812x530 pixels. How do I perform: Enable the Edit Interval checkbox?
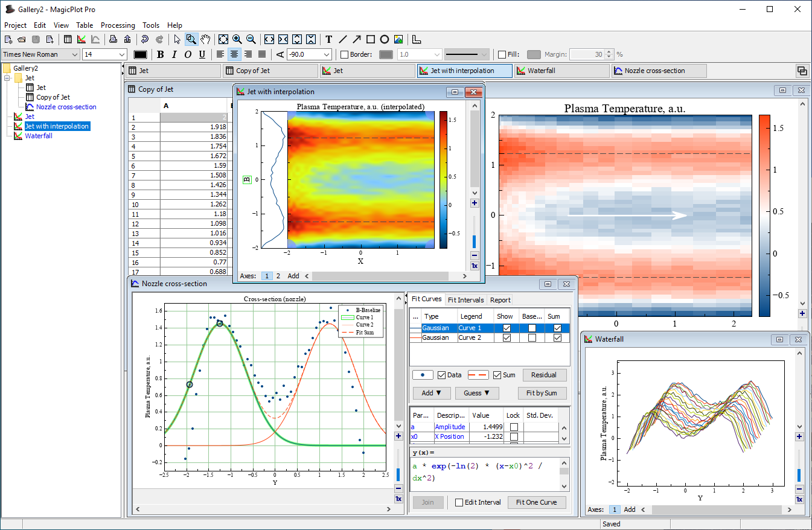click(459, 502)
